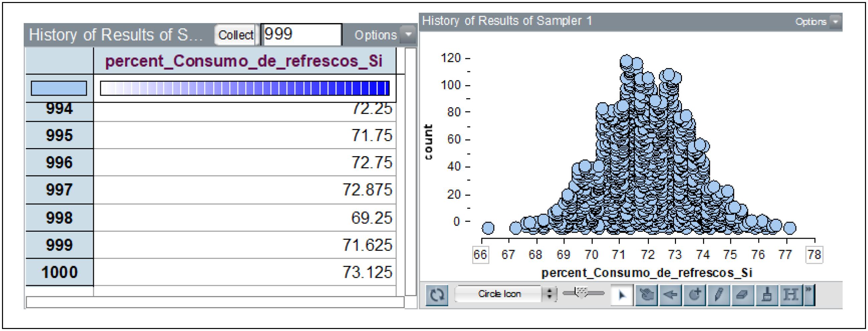Select the add-case circle plus tool

[694, 295]
